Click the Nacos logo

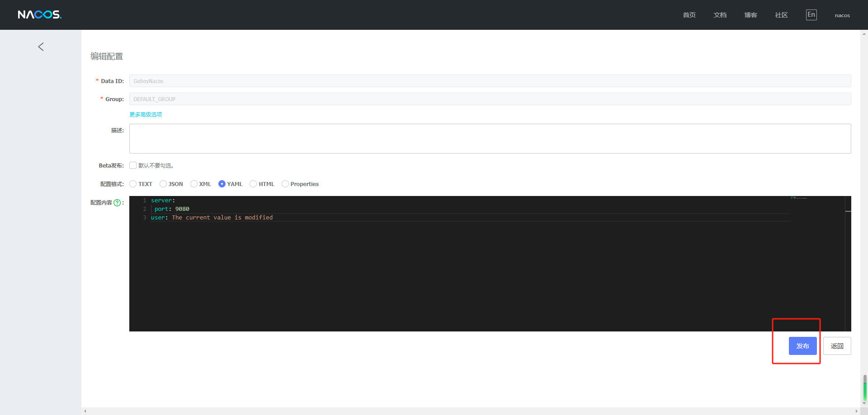click(39, 15)
